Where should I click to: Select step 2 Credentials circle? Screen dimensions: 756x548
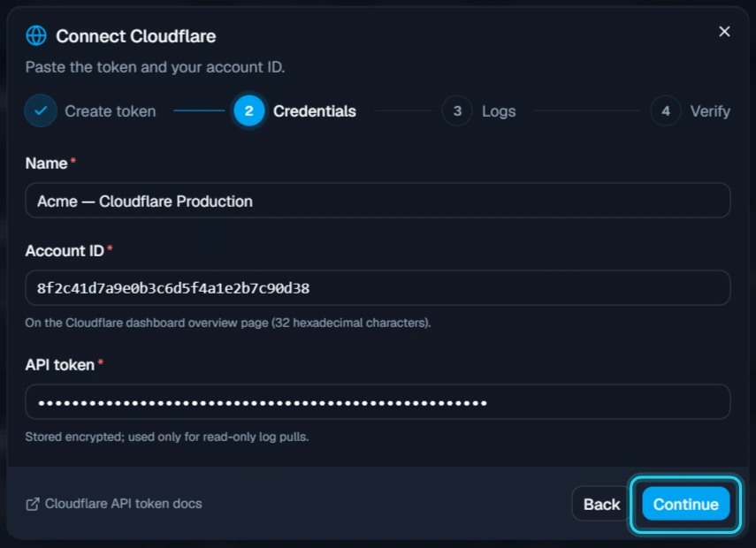248,110
